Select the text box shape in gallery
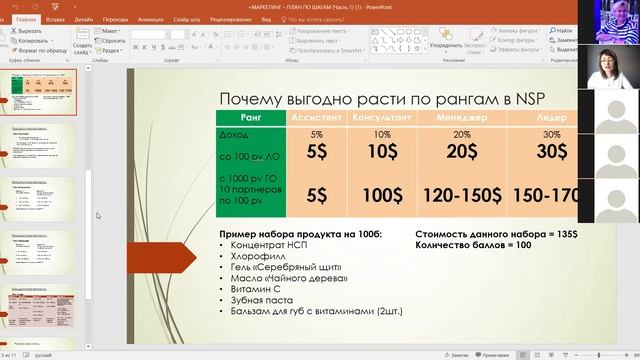The height and width of the screenshot is (360, 640). pyautogui.click(x=375, y=32)
